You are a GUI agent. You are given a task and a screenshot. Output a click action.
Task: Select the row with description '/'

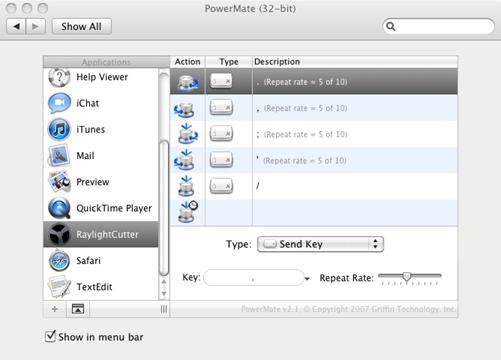click(x=314, y=186)
